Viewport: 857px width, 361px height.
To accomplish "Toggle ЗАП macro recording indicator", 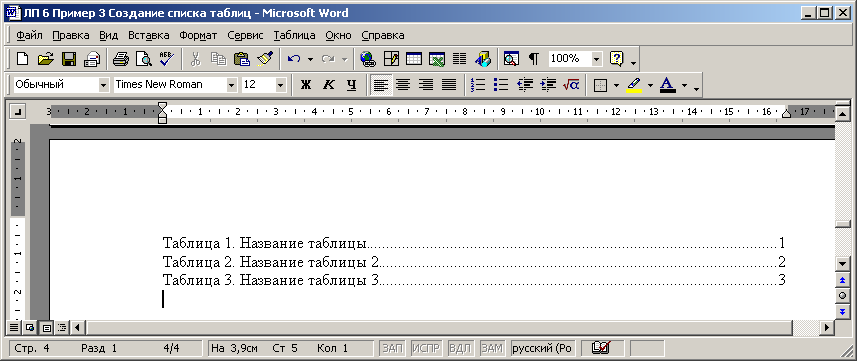I will point(392,348).
